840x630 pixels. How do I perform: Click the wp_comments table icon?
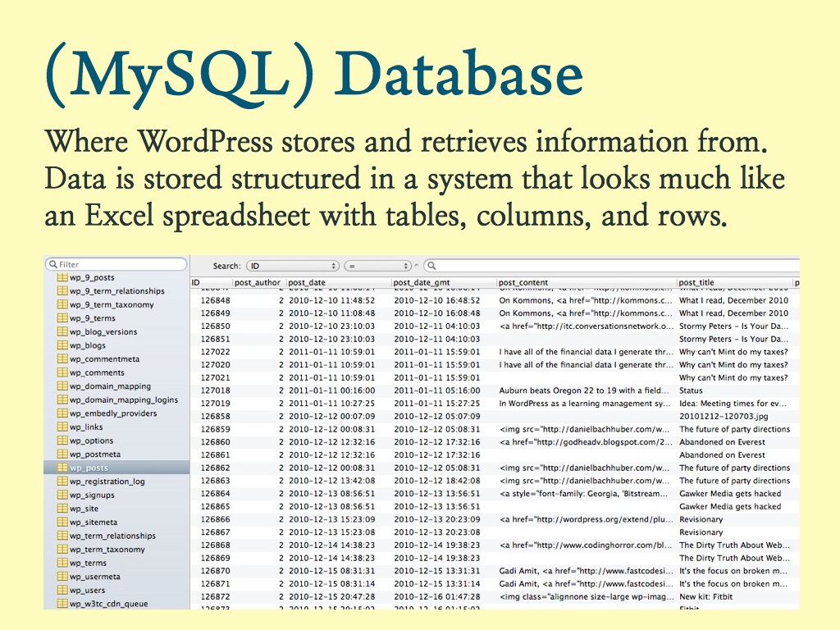(x=62, y=372)
